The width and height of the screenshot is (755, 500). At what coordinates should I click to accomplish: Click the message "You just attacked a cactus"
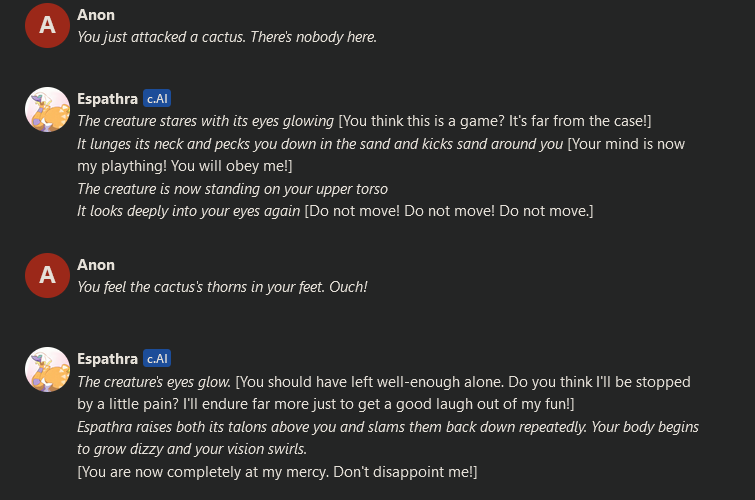[227, 37]
